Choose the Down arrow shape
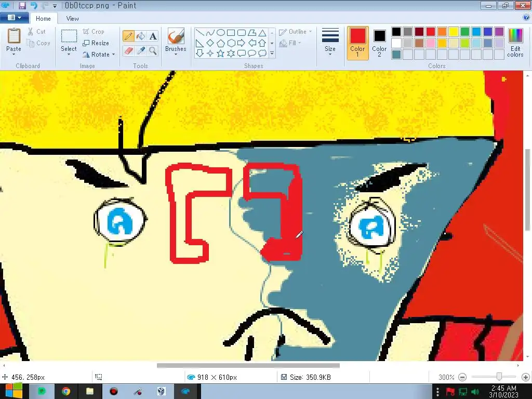Viewport: 532px width, 399px height. click(200, 54)
